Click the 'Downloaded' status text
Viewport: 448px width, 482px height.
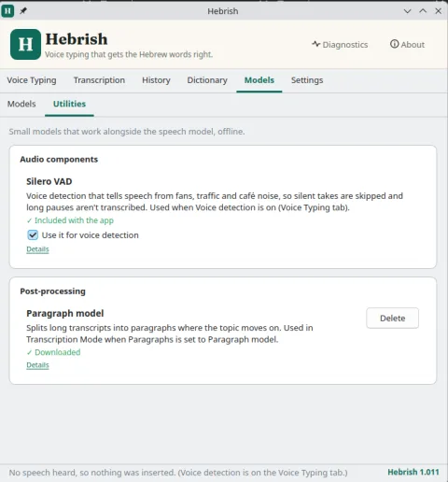pos(53,352)
